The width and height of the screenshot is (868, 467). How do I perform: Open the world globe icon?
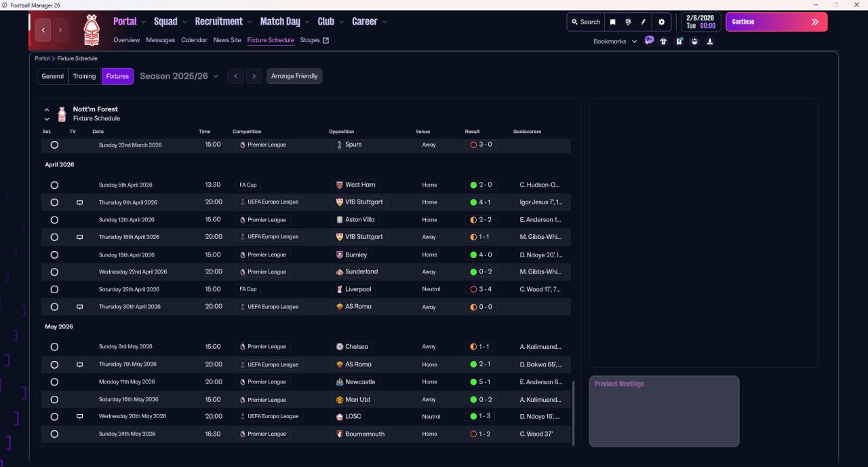pyautogui.click(x=628, y=22)
